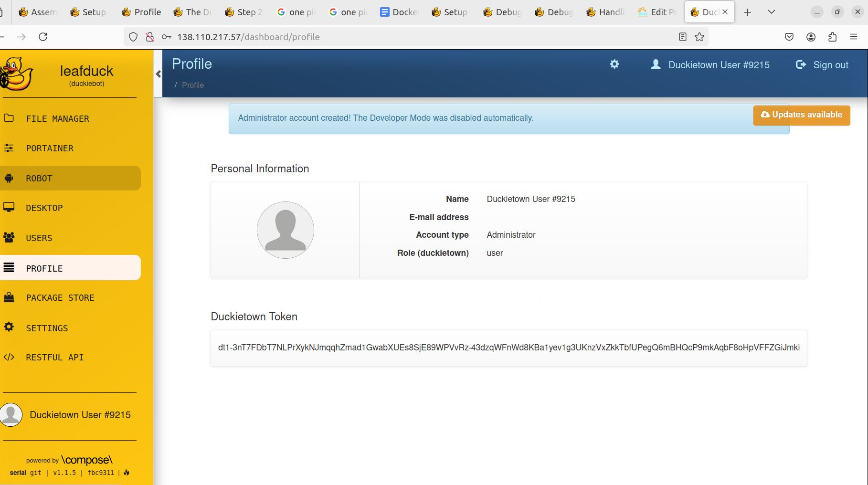Select ROBOT menu item

[71, 178]
